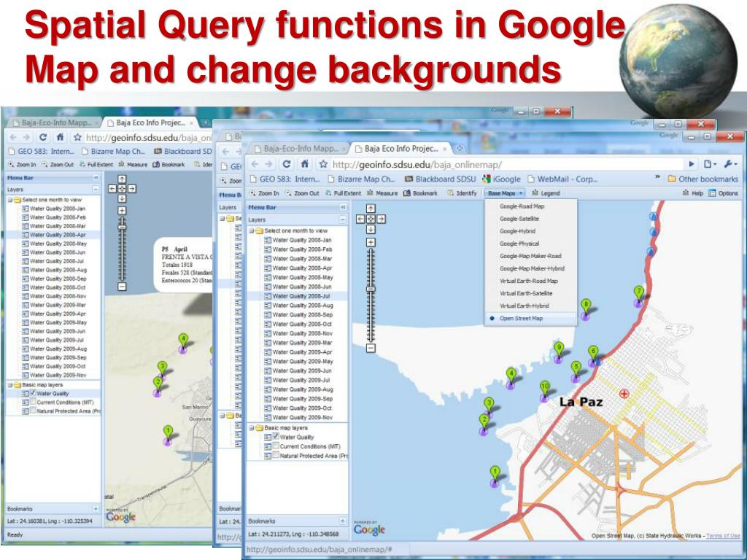The height and width of the screenshot is (560, 747).
Task: Open Base Maps dropdown in front toolbar
Action: coord(505,193)
